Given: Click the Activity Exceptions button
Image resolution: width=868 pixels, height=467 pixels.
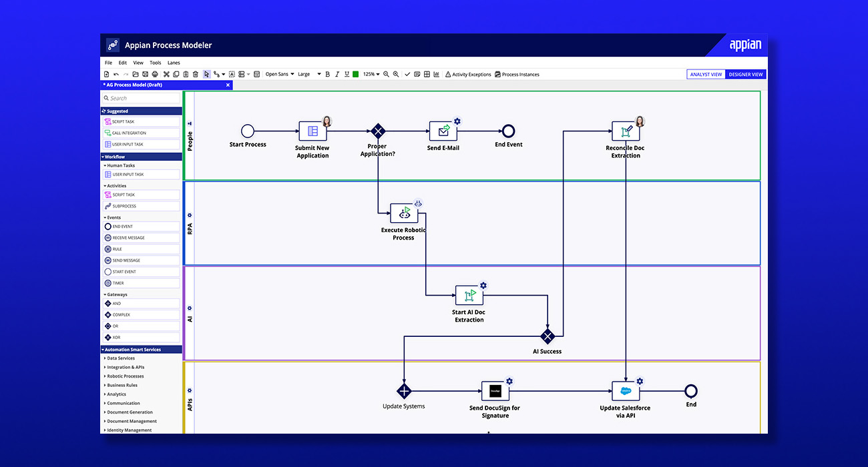Looking at the screenshot, I should (x=468, y=74).
